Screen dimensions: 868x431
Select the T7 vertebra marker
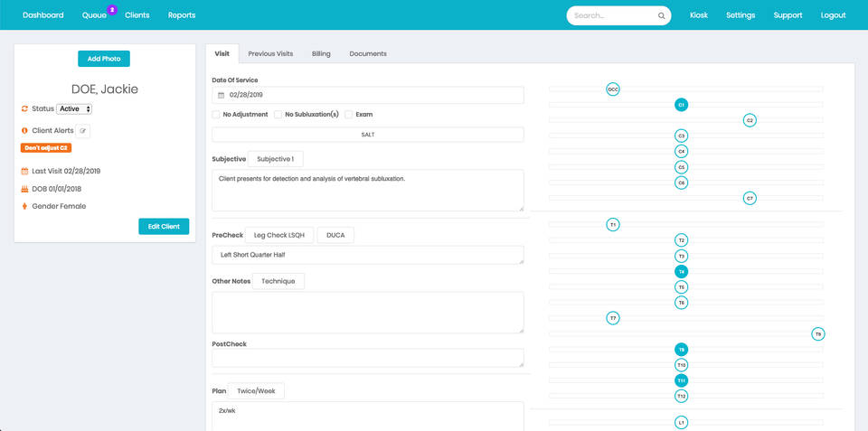pos(612,318)
